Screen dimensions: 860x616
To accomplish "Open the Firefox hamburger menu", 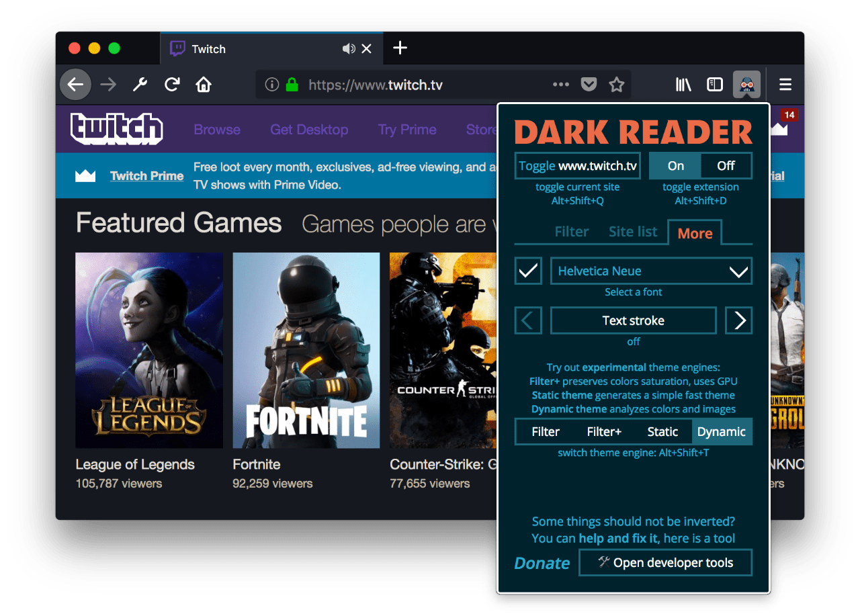I will pyautogui.click(x=785, y=85).
